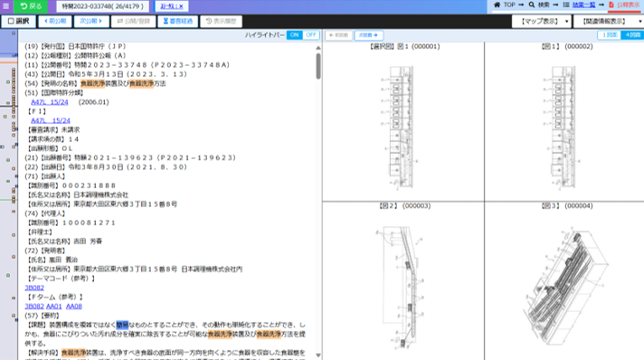Click the 出願番号 特願2021-139623 line
The height and width of the screenshot is (360, 644).
(x=130, y=157)
